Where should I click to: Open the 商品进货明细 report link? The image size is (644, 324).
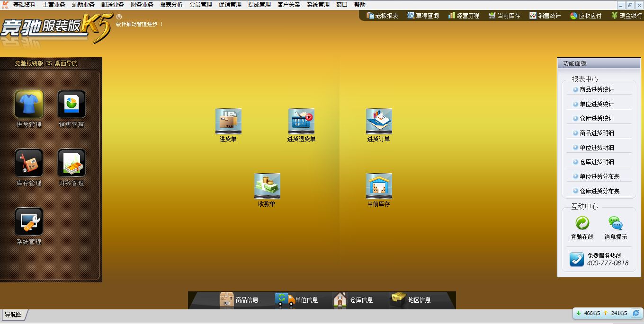[x=597, y=133]
